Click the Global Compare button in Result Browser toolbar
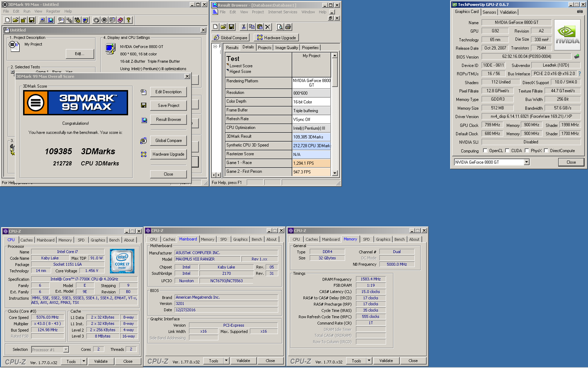The width and height of the screenshot is (588, 368). click(x=231, y=38)
